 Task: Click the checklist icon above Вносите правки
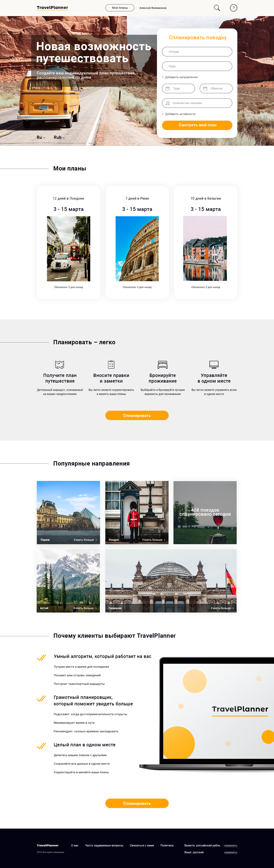click(x=111, y=364)
